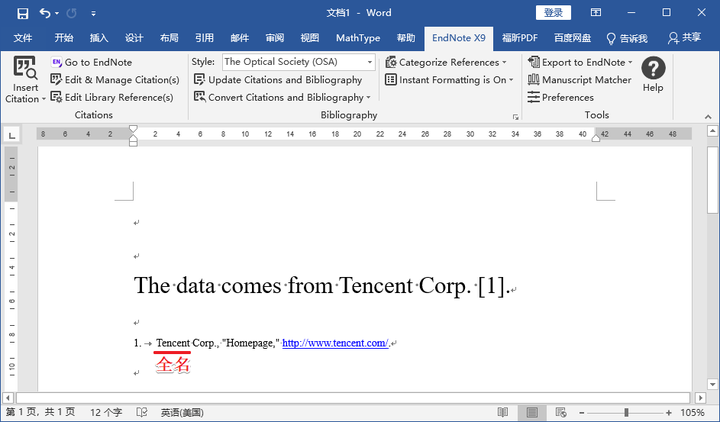Open the 帮助 tab
This screenshot has width=720, height=422.
click(x=406, y=38)
